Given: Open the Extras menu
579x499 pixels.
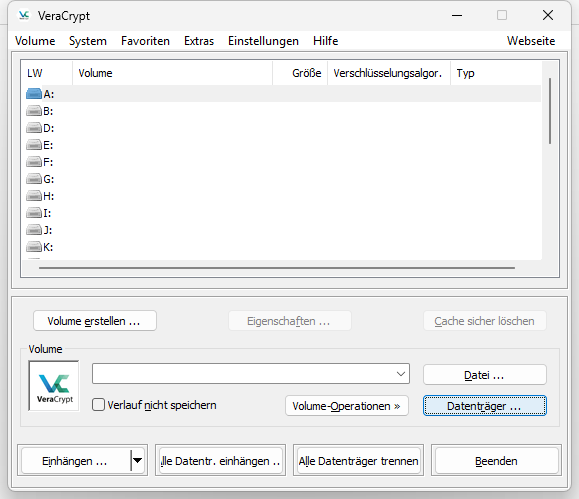Looking at the screenshot, I should (x=199, y=41).
